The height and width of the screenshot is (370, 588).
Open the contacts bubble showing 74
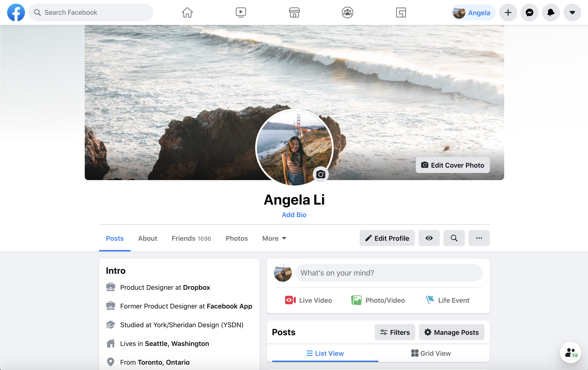(x=571, y=353)
